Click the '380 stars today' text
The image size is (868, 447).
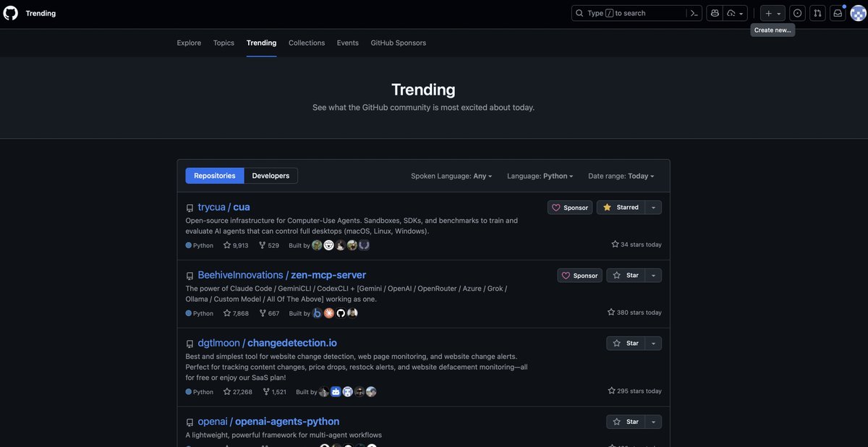[634, 312]
